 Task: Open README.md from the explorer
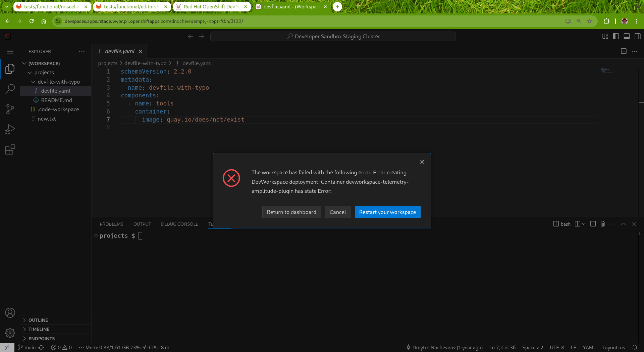(x=56, y=100)
